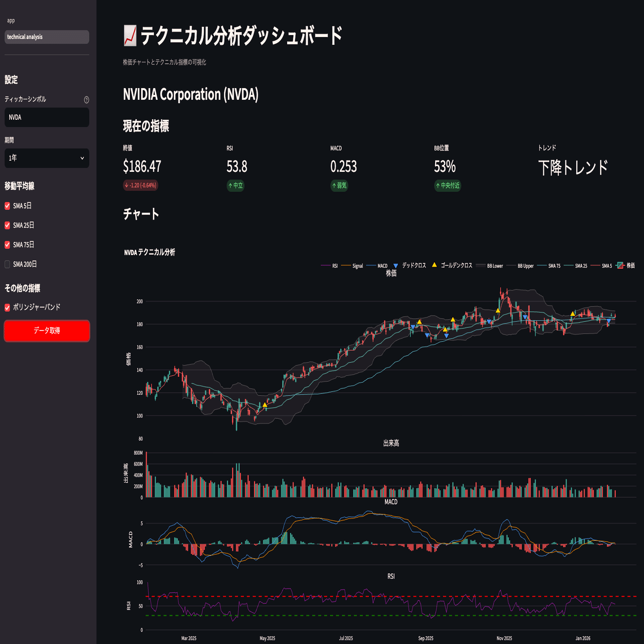The height and width of the screenshot is (644, 644).
Task: Toggle the BB Upper legend entry
Action: click(x=520, y=266)
